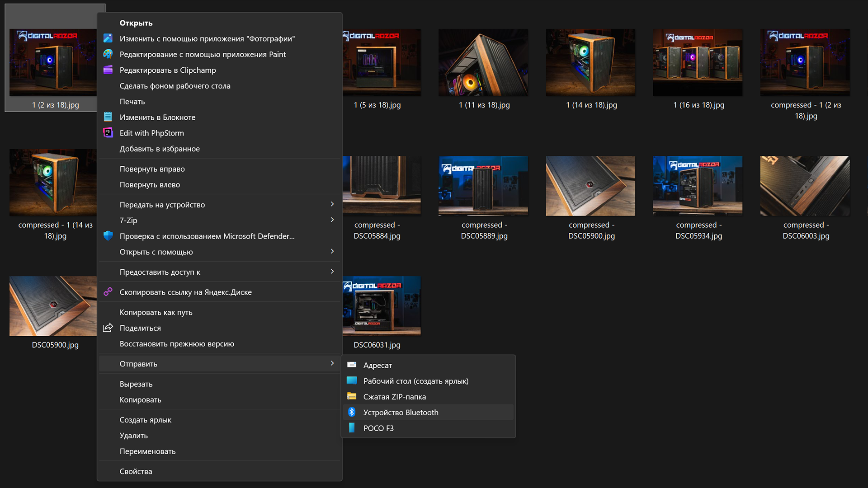
Task: Open file in Блокнот via its icon
Action: [108, 117]
